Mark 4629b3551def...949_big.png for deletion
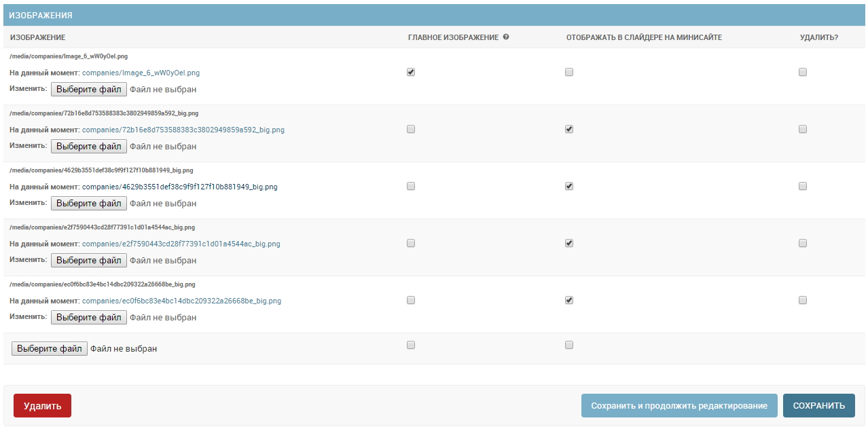The height and width of the screenshot is (429, 868). (x=803, y=186)
